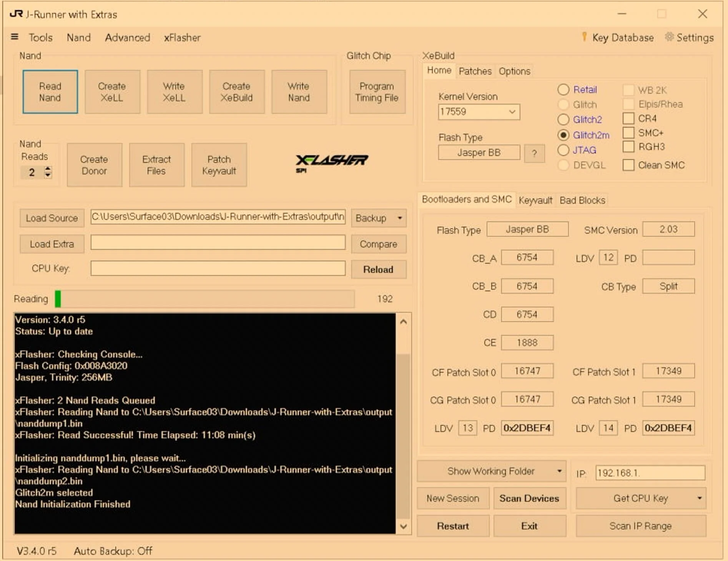The image size is (728, 561).
Task: Open Key Database from top bar
Action: click(x=618, y=37)
